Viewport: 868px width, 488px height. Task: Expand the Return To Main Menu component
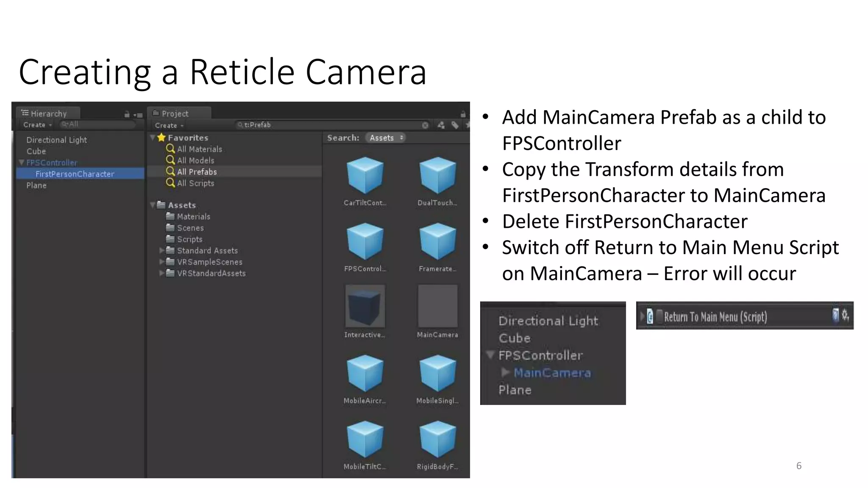coord(642,316)
